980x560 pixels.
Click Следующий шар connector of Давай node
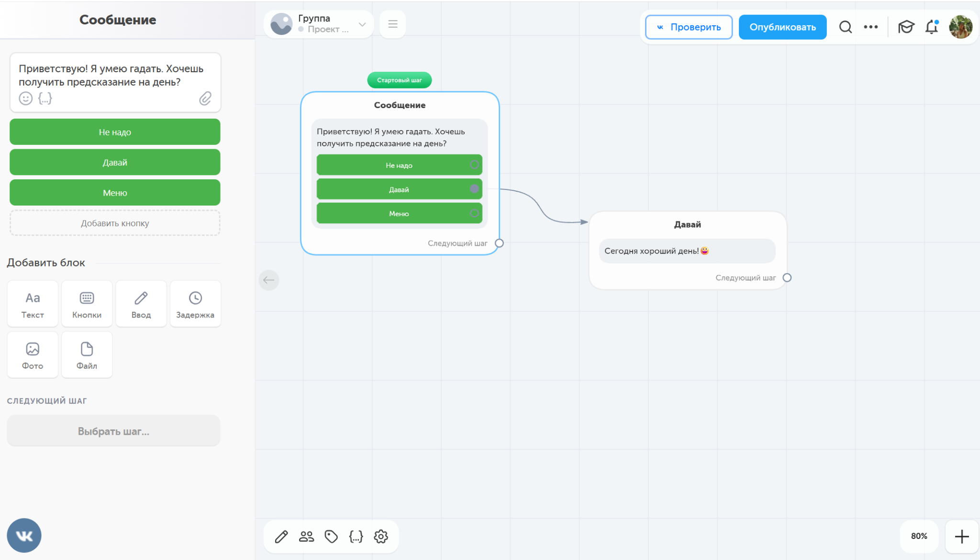click(x=787, y=278)
